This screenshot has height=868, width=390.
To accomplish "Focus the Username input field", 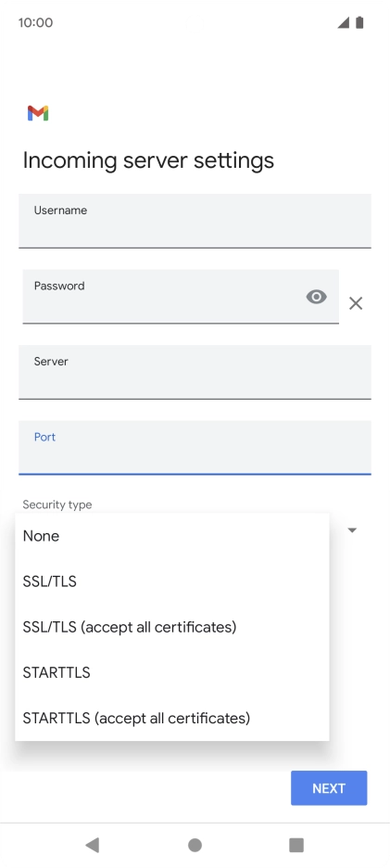I will pos(195,221).
